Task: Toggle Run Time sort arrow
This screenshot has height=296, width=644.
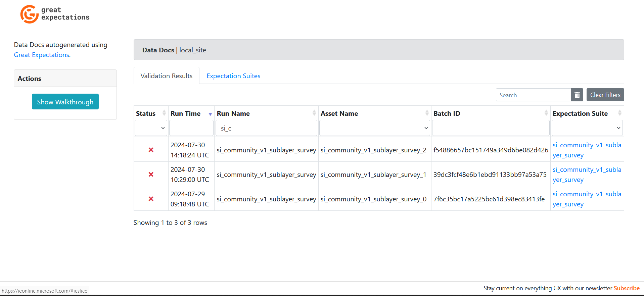Action: pyautogui.click(x=210, y=114)
